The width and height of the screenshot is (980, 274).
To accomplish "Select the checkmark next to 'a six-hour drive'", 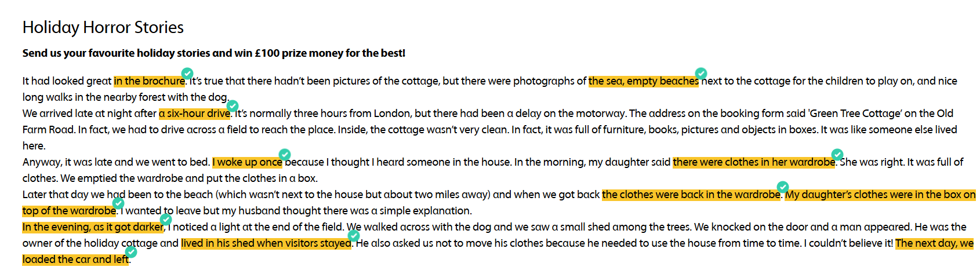I will (233, 105).
